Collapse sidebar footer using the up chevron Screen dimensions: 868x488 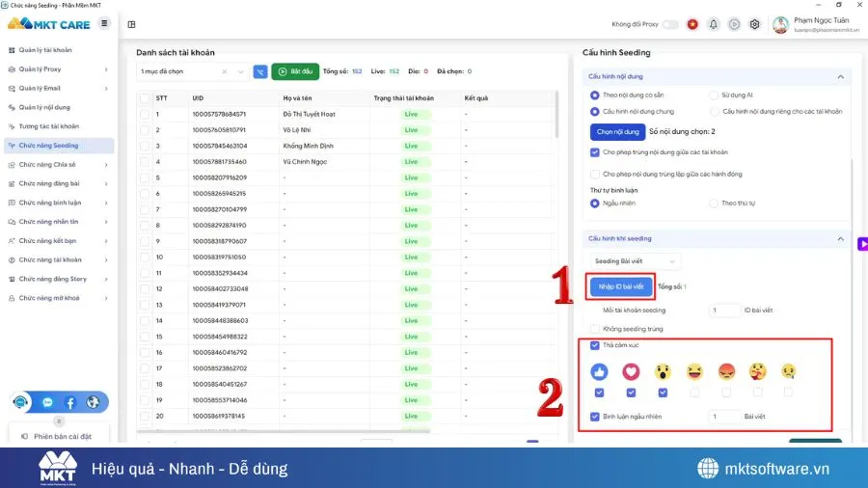point(59,421)
